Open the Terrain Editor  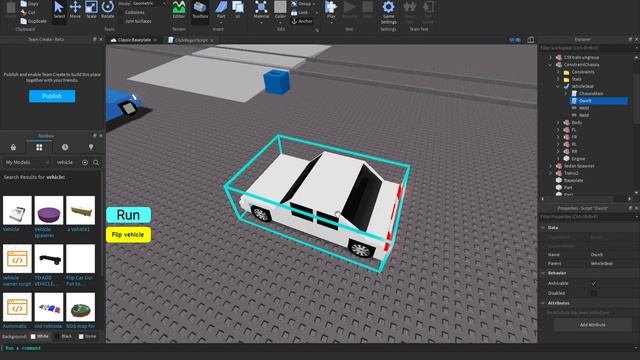coord(179,10)
